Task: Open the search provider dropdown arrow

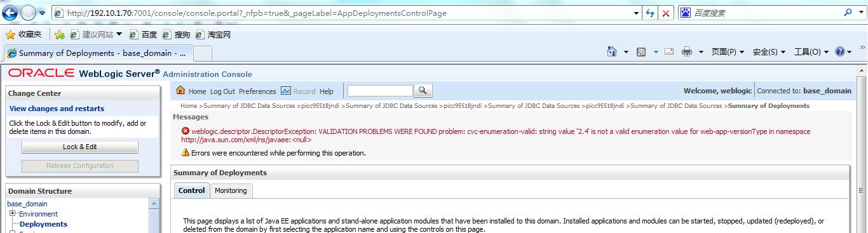Action: coord(860,13)
